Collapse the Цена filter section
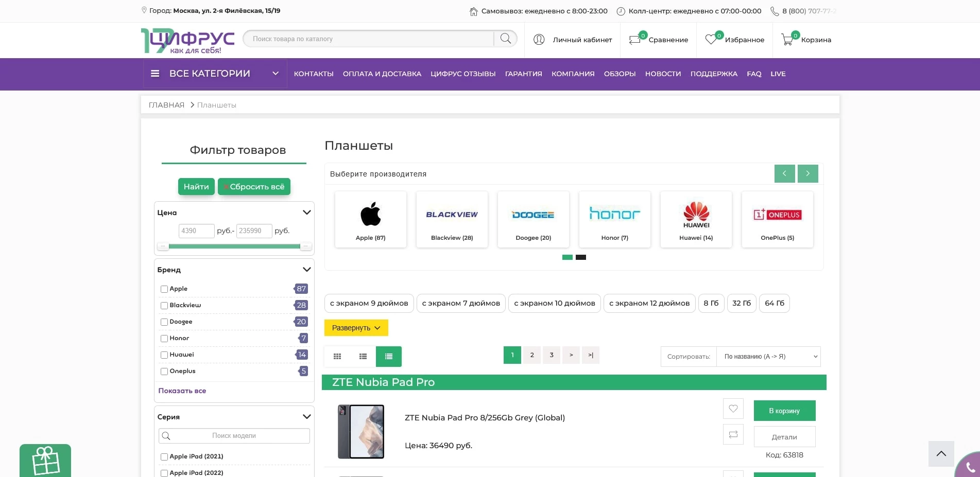The height and width of the screenshot is (477, 980). [306, 212]
